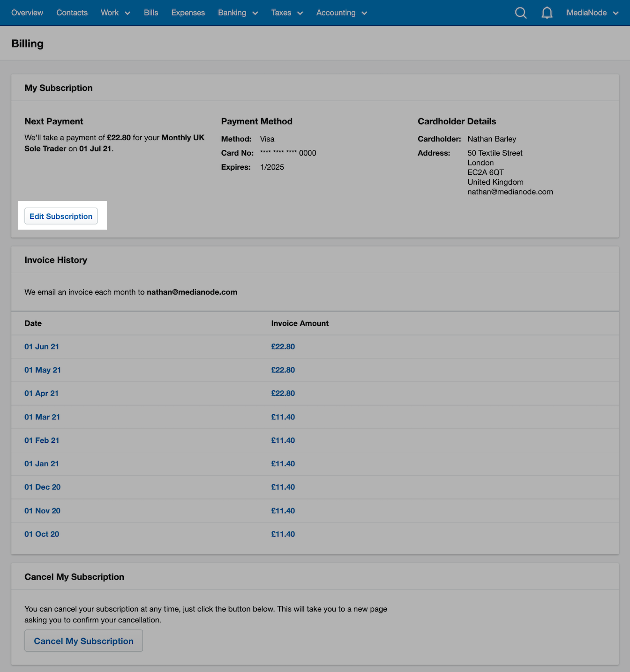Click the Edit Subscription button
The height and width of the screenshot is (672, 630).
(x=61, y=216)
